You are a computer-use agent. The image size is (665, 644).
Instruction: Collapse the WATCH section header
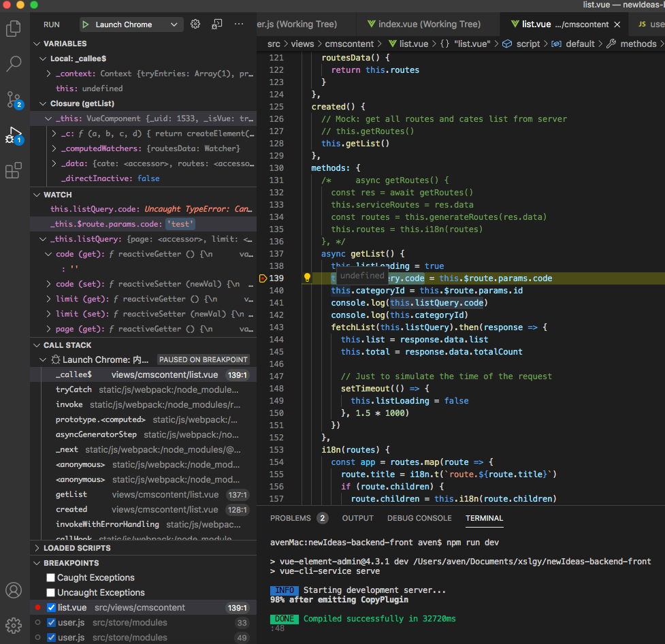click(x=57, y=195)
